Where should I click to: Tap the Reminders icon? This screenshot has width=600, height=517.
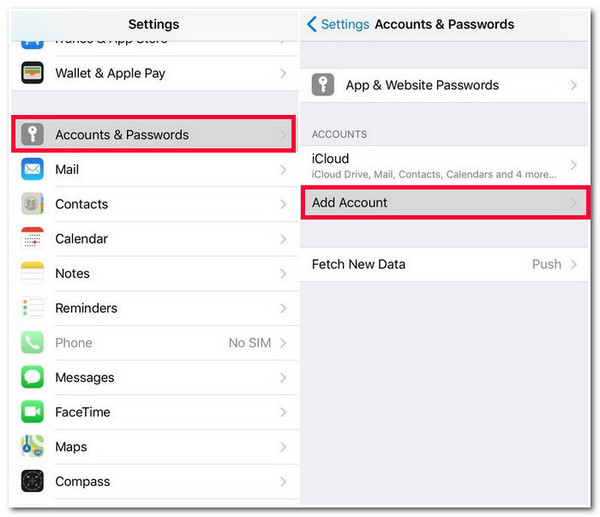pyautogui.click(x=32, y=308)
